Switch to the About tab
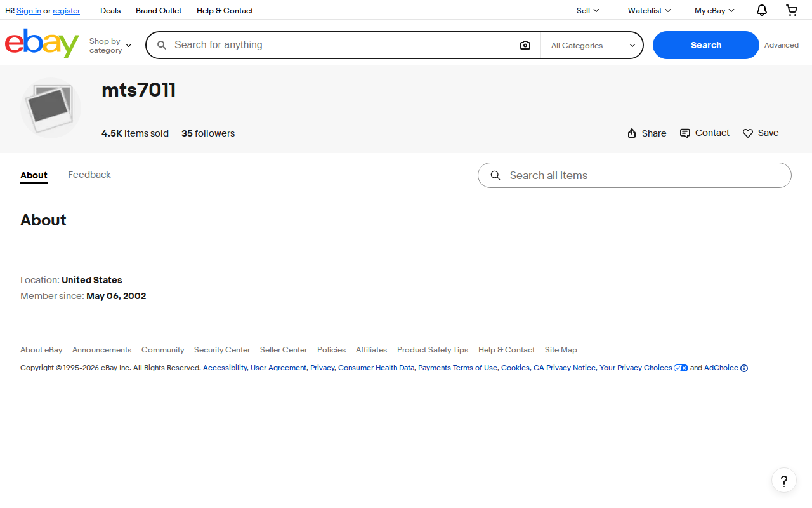 (x=34, y=175)
